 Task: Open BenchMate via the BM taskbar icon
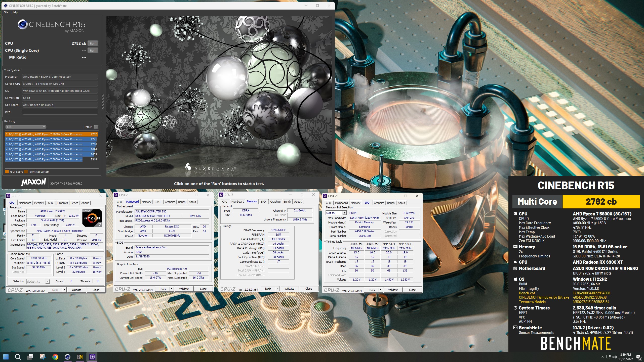tap(80, 357)
